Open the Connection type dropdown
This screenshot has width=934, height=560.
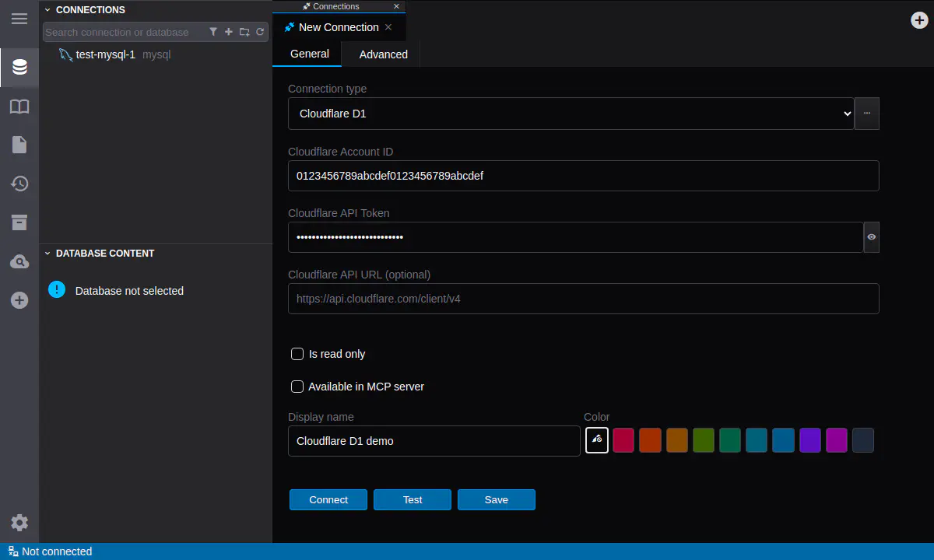[571, 114]
